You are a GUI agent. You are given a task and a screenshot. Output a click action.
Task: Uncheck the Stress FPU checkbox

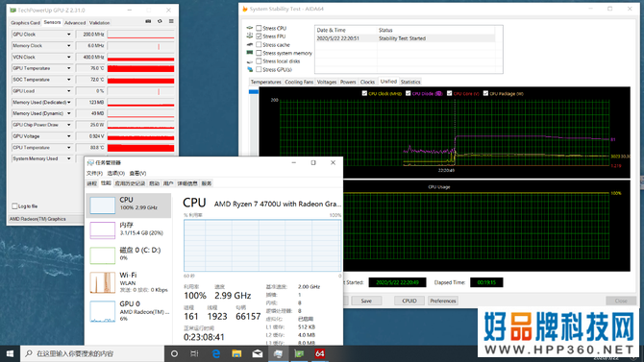click(259, 36)
